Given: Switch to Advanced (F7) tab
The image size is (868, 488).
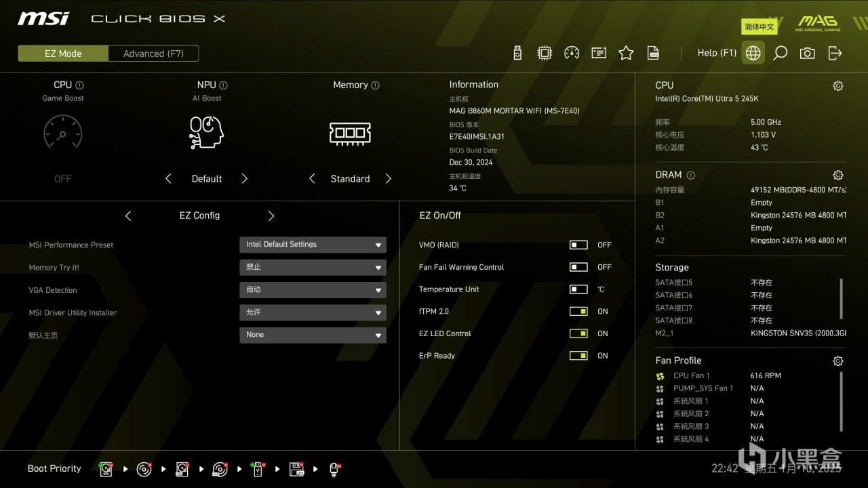Looking at the screenshot, I should pyautogui.click(x=153, y=54).
